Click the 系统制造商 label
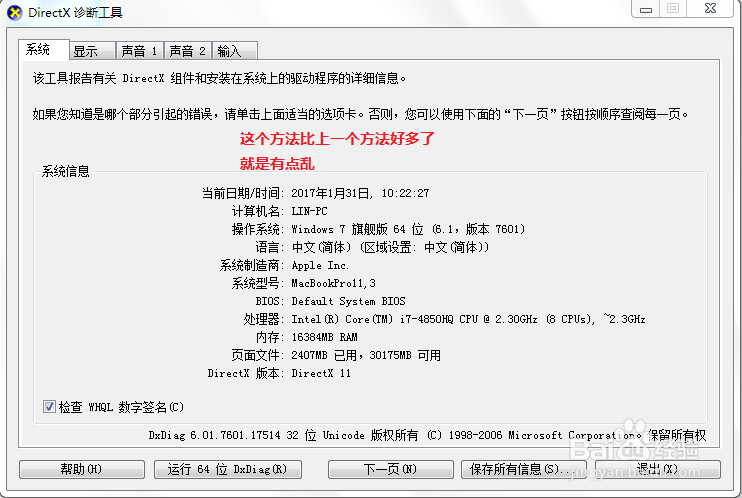The width and height of the screenshot is (742, 498). click(252, 265)
